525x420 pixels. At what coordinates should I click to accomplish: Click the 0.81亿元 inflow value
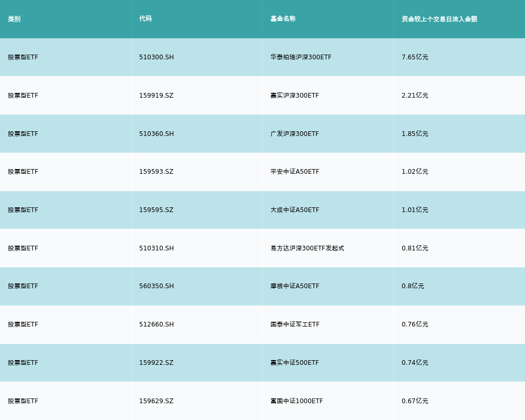(x=415, y=248)
